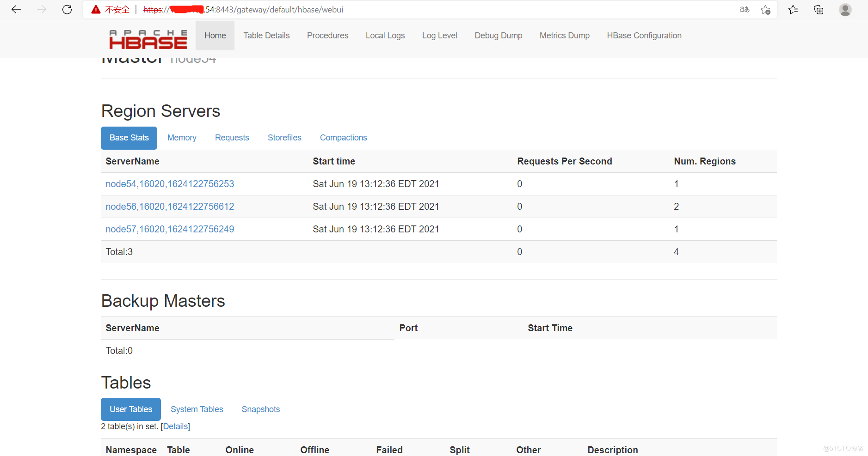Open Local Logs in the navbar
Screen dimensions: 868x456
[385, 36]
